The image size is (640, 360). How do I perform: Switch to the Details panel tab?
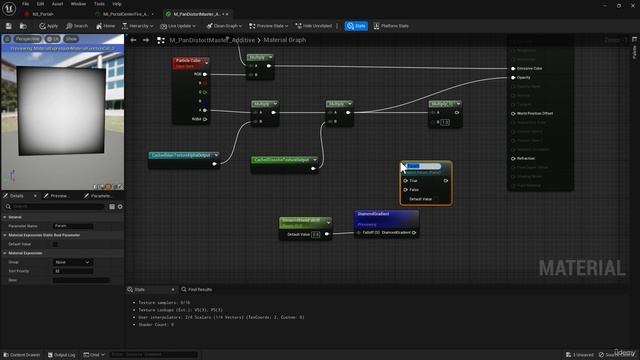click(x=17, y=196)
